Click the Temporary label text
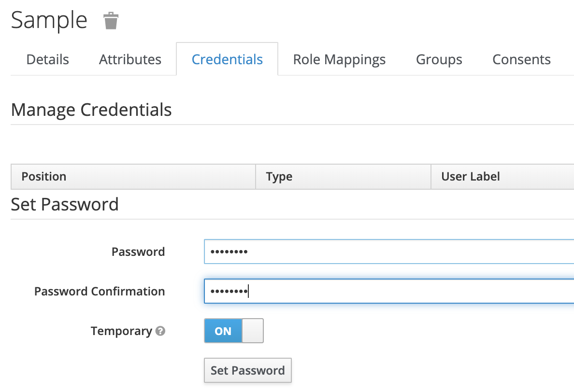 [121, 331]
